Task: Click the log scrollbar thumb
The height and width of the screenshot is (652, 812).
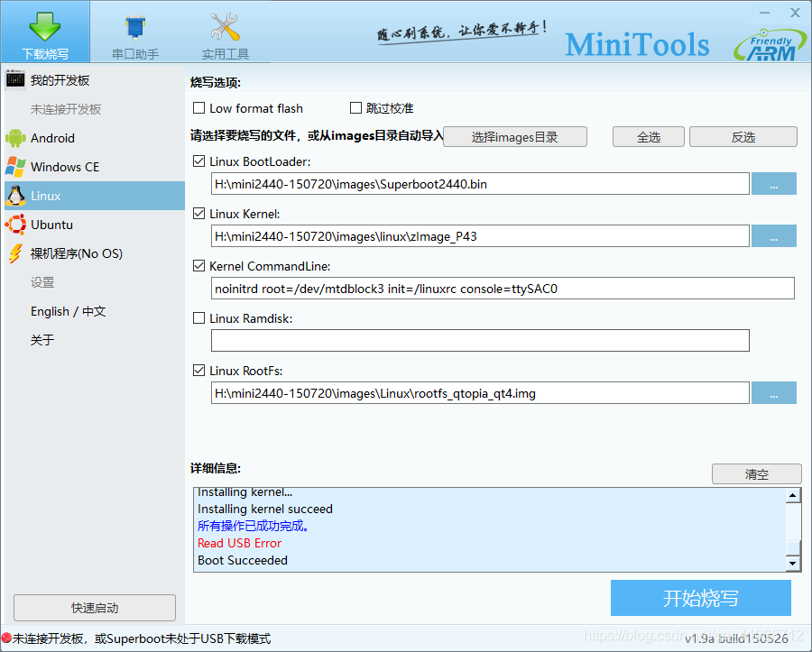Action: 793,547
